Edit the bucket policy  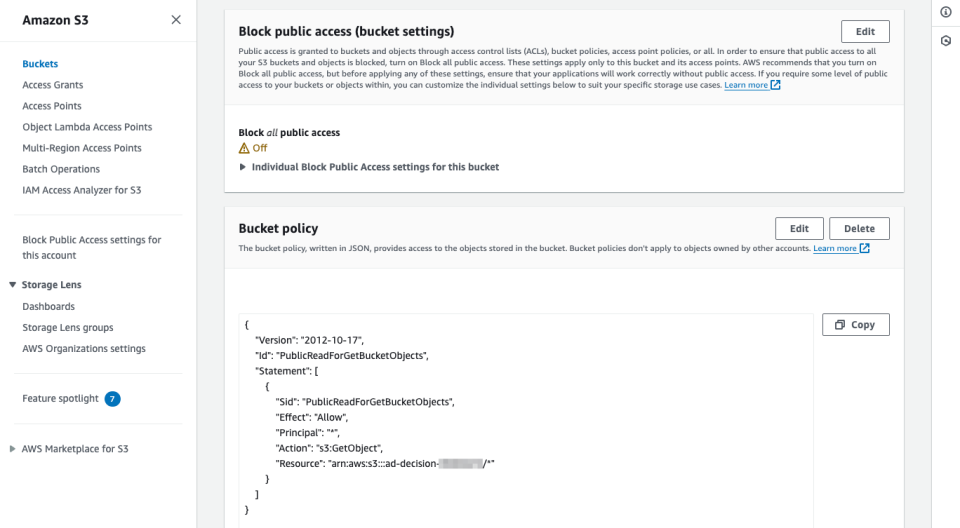[x=799, y=228]
